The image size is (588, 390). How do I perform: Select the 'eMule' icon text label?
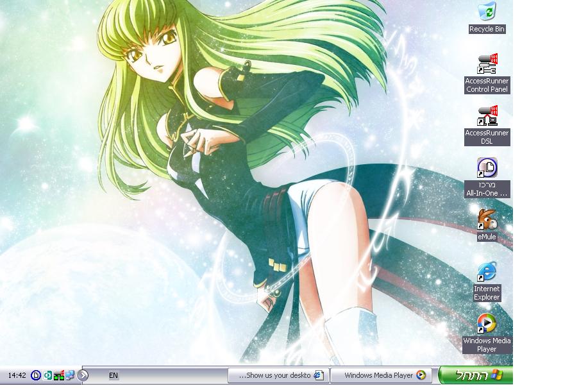click(487, 237)
